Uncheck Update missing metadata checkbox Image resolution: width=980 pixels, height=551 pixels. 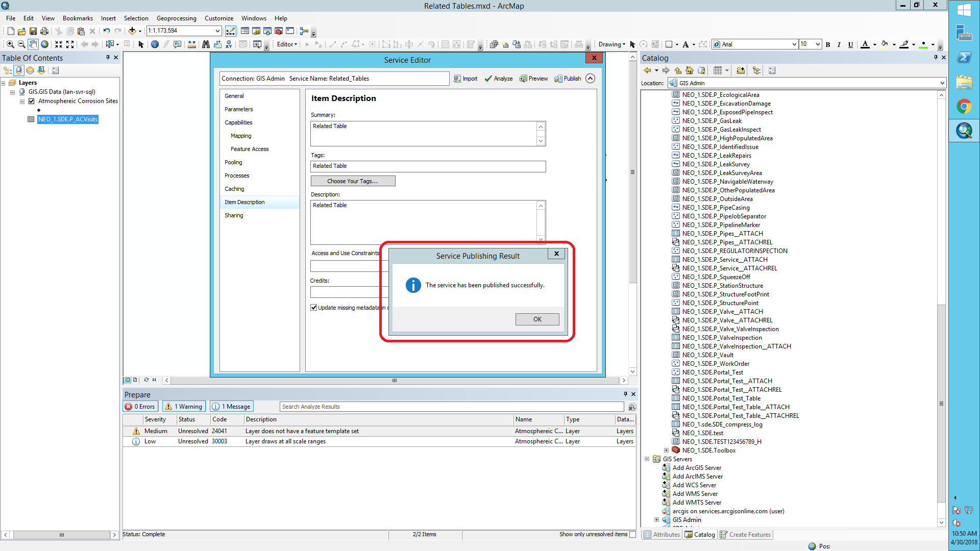tap(314, 308)
